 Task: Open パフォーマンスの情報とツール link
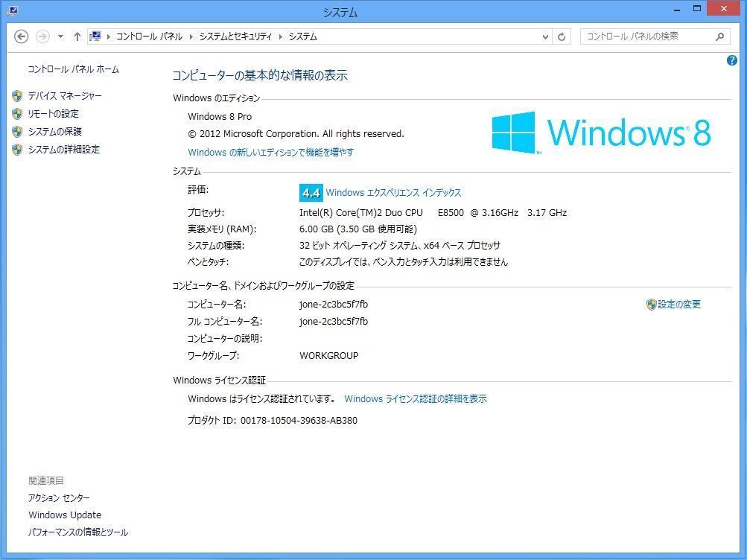(78, 532)
